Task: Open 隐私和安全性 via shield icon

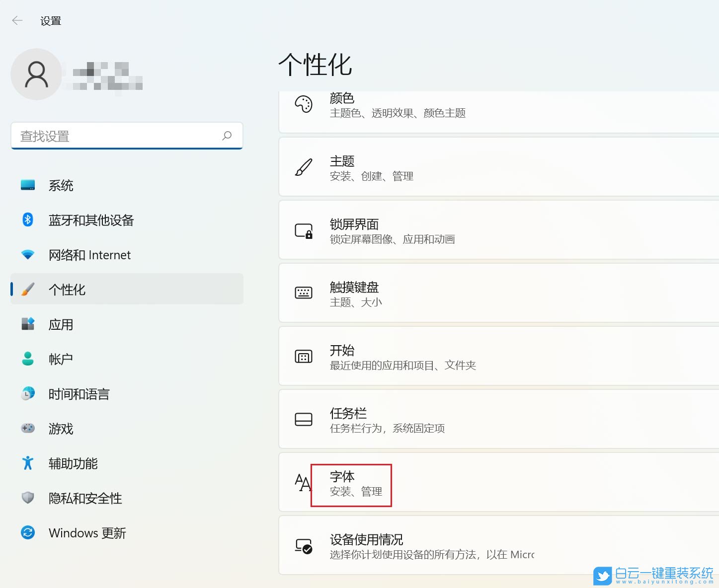Action: point(28,498)
